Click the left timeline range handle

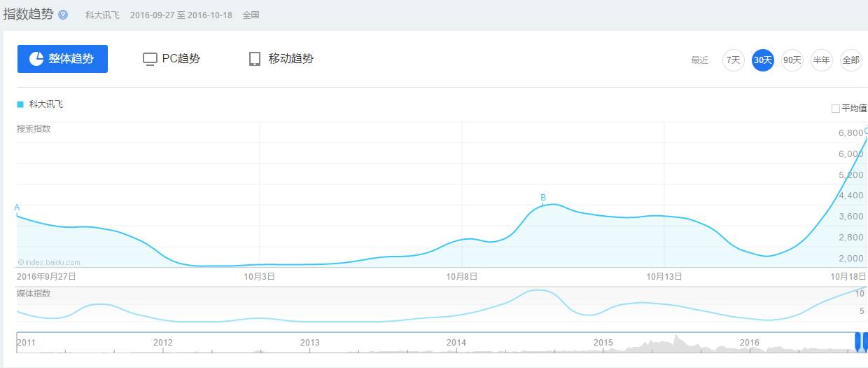(857, 341)
